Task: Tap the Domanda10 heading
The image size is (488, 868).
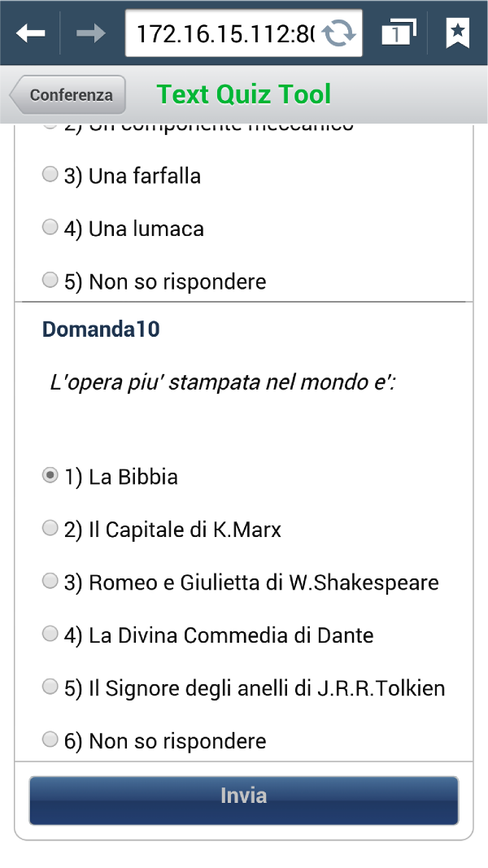Action: [101, 329]
